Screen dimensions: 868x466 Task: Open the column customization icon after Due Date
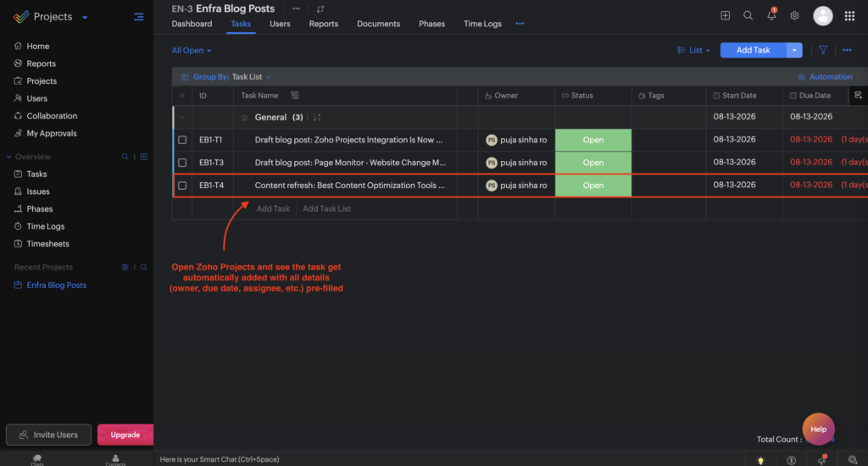coord(858,95)
